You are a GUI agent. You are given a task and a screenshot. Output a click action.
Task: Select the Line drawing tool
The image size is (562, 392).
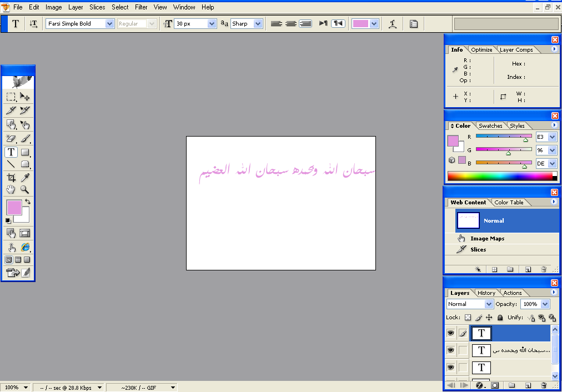tap(11, 164)
